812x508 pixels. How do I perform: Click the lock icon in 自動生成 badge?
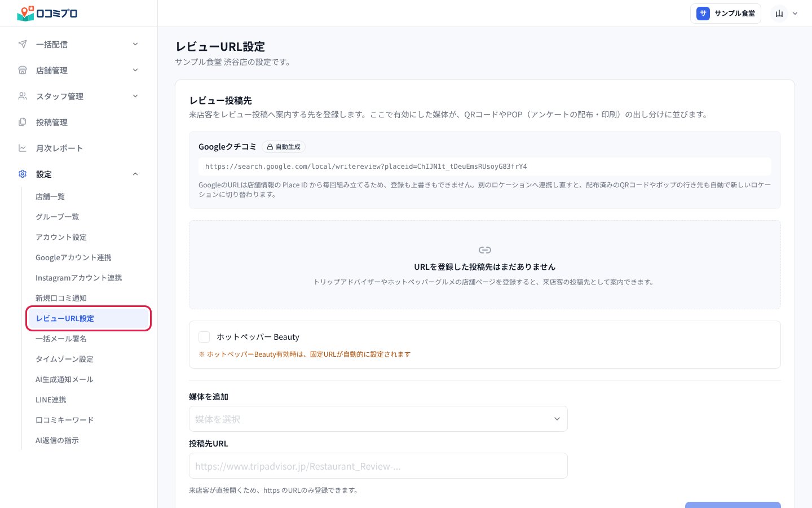[x=270, y=147]
